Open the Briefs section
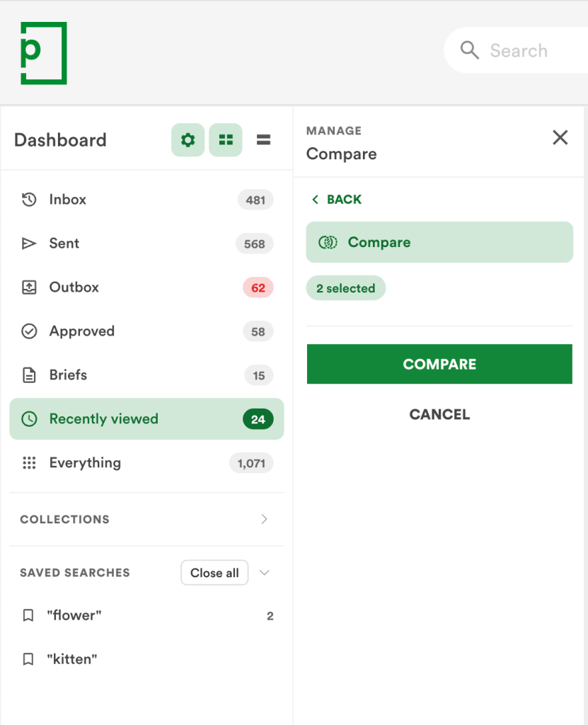Image resolution: width=588 pixels, height=725 pixels. pos(146,375)
